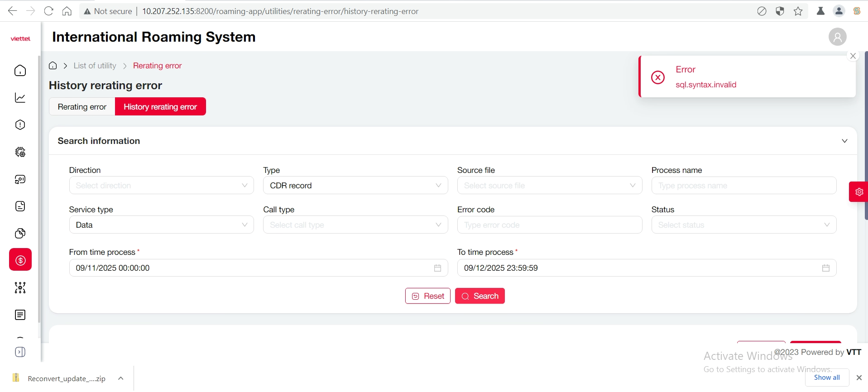Click the breadcrumb home icon
Screen dimensions: 868x392
pyautogui.click(x=53, y=66)
